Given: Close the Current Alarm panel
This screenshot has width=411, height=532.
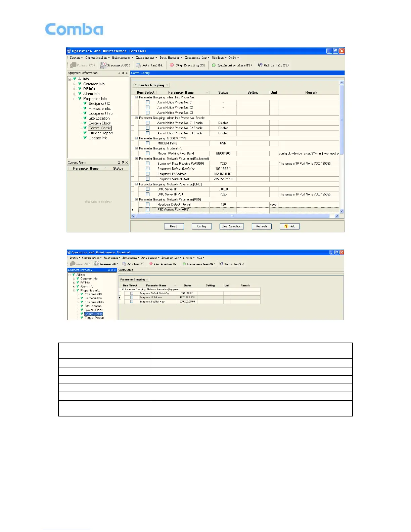Looking at the screenshot, I should [127, 163].
